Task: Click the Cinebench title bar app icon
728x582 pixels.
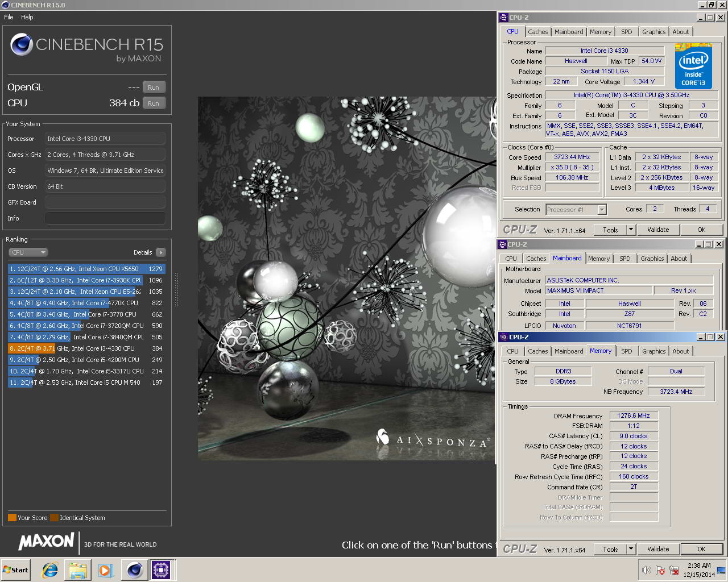Action: (x=5, y=5)
